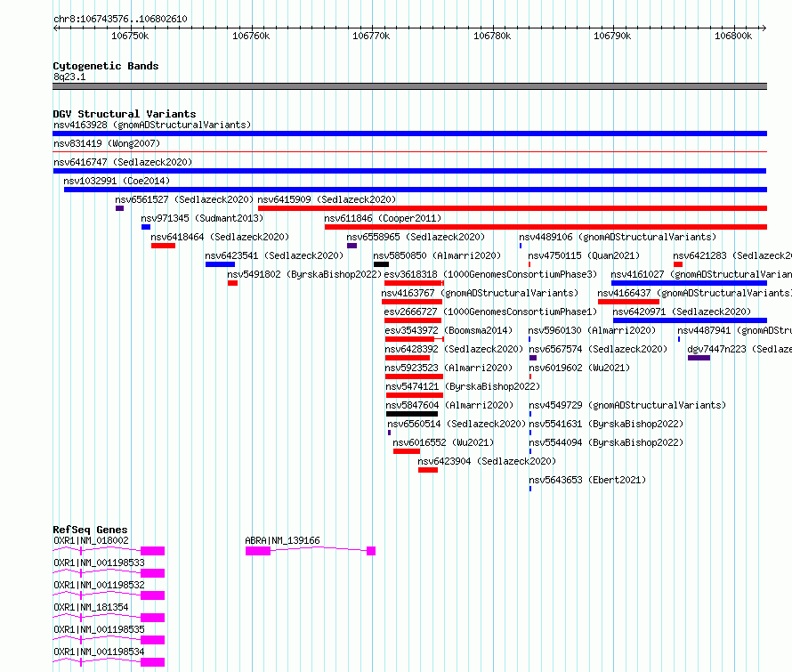Open nsv6019602 (Wu2021) entry
Image resolution: width=792 pixels, height=672 pixels.
[579, 368]
